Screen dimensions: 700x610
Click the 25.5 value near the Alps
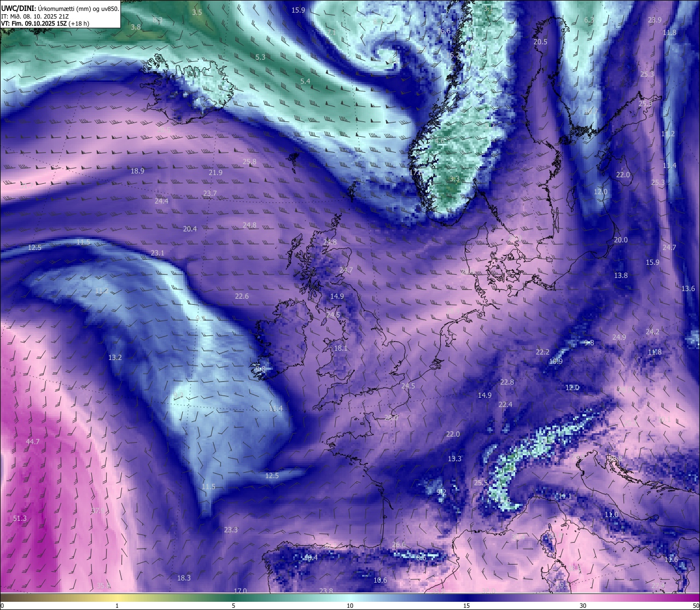(481, 483)
